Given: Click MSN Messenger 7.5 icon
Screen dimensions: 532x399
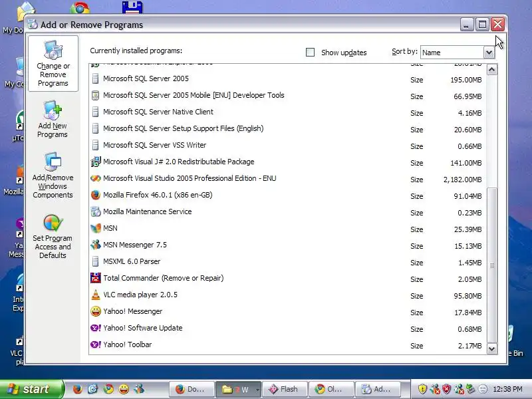Looking at the screenshot, I should 96,245.
